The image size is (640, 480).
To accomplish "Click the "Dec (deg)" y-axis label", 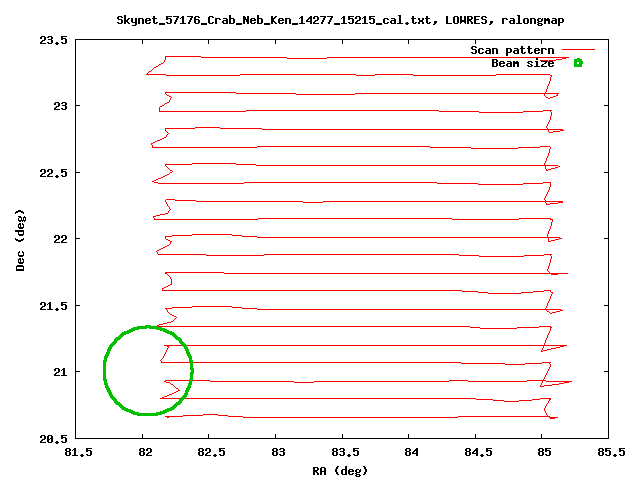I will click(20, 239).
